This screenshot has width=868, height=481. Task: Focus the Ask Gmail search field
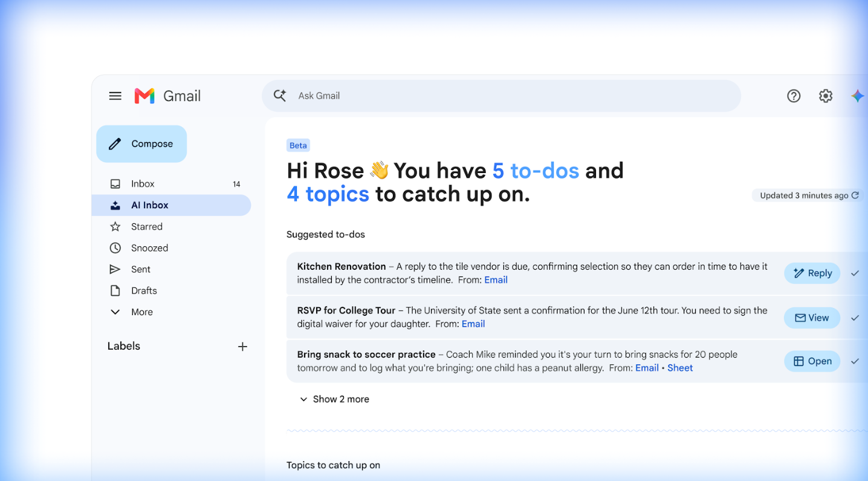(x=501, y=96)
